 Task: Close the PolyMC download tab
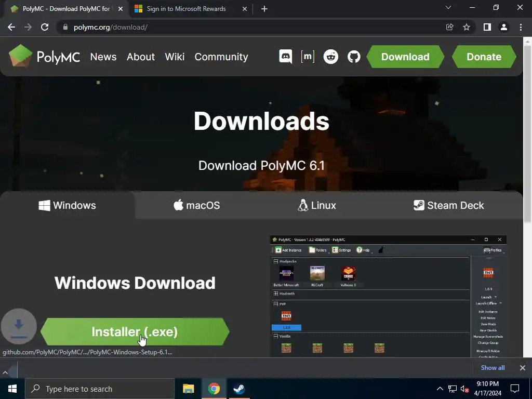click(x=121, y=9)
